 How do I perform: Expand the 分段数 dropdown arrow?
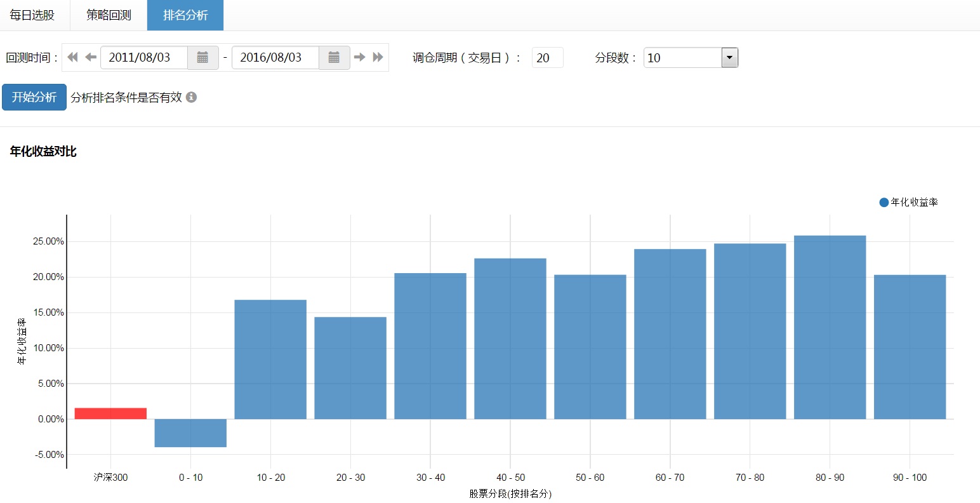[x=729, y=58]
